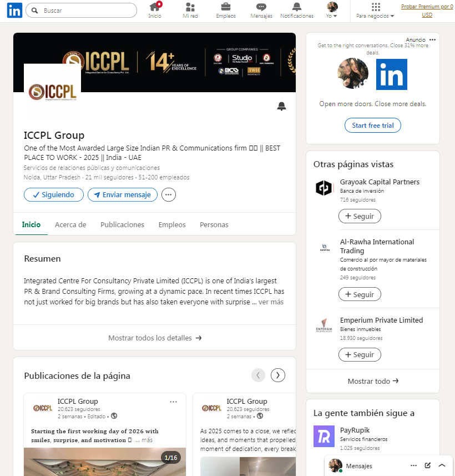Open Notificaciones bell in the top bar

(297, 11)
